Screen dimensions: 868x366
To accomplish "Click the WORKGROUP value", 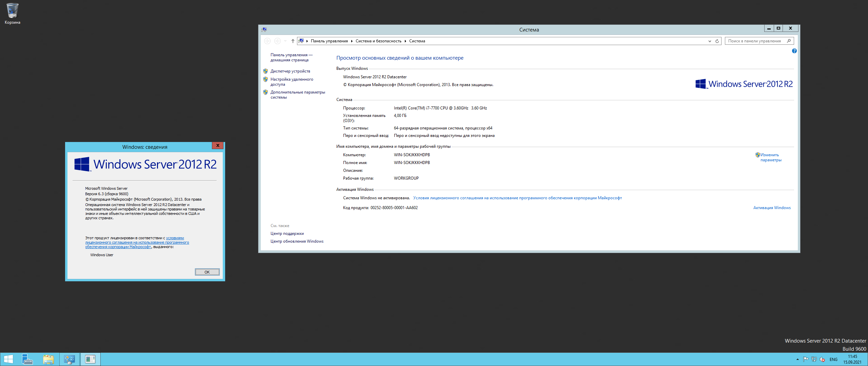I will coord(406,178).
